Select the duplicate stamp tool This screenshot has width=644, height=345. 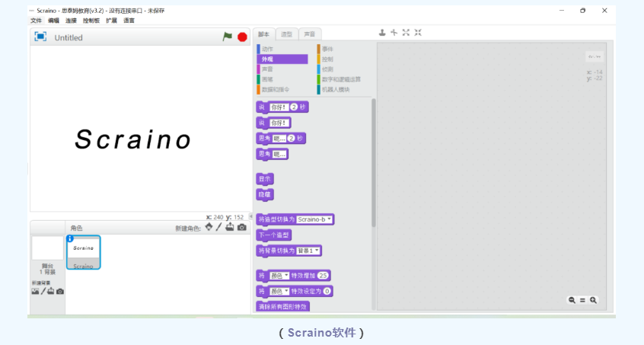[382, 33]
